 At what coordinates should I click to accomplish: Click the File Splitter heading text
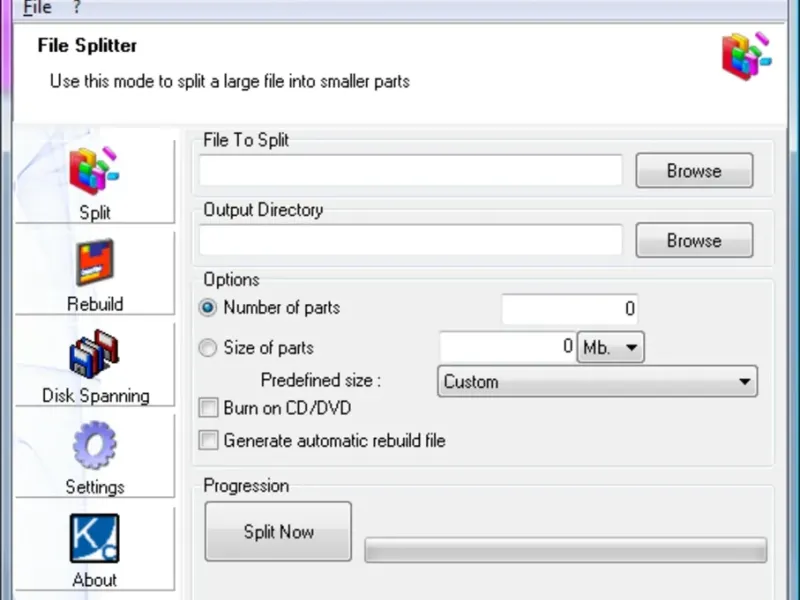[x=87, y=45]
